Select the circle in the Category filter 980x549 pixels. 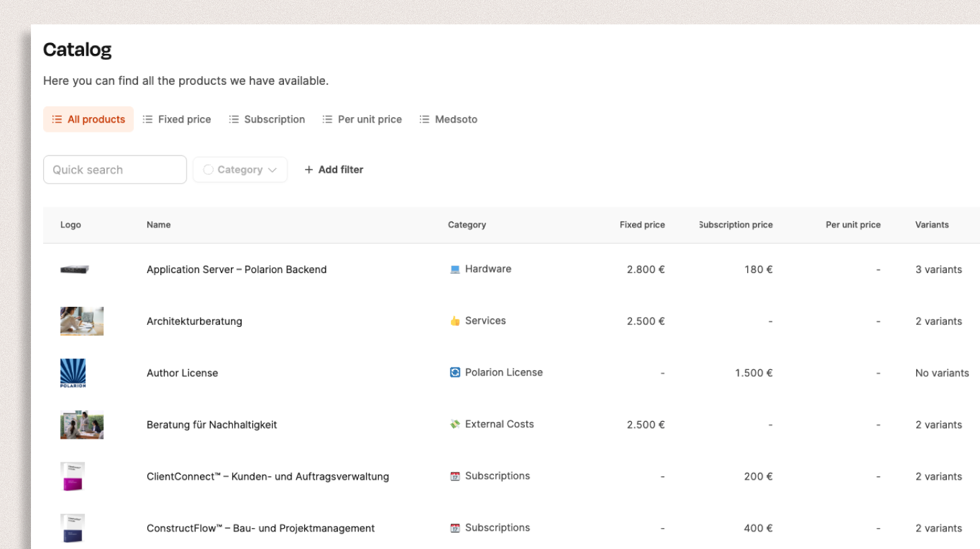[x=208, y=170]
